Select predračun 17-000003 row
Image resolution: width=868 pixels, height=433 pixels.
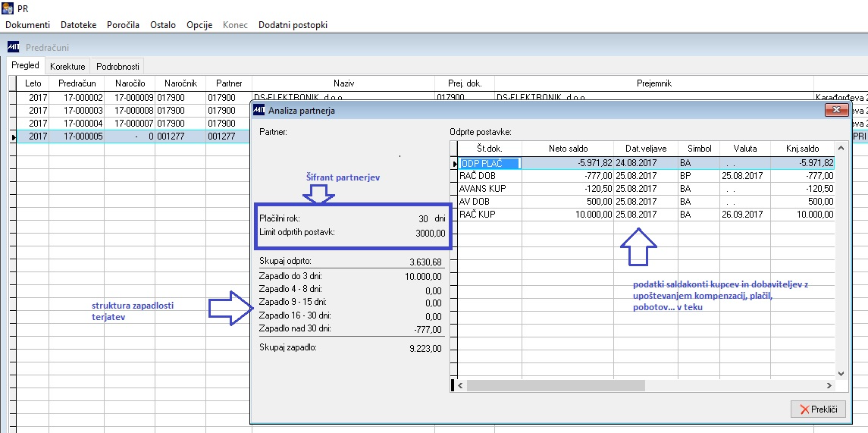coord(77,111)
